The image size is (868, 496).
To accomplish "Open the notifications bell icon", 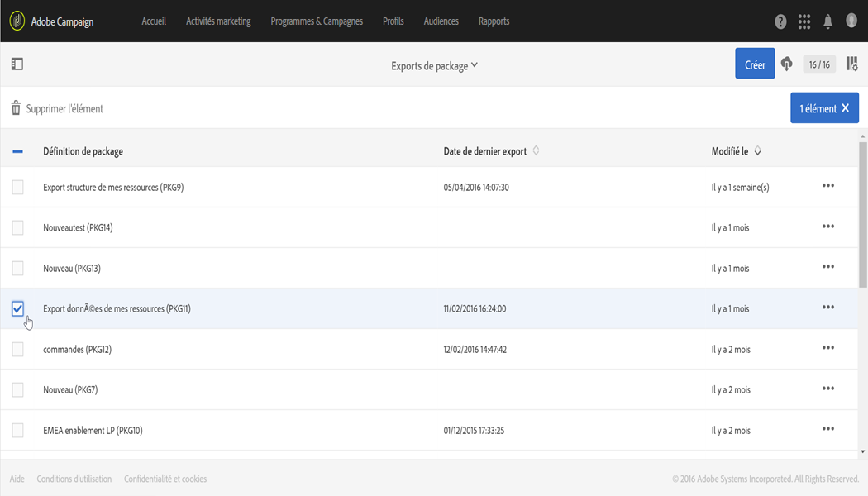I will 827,21.
